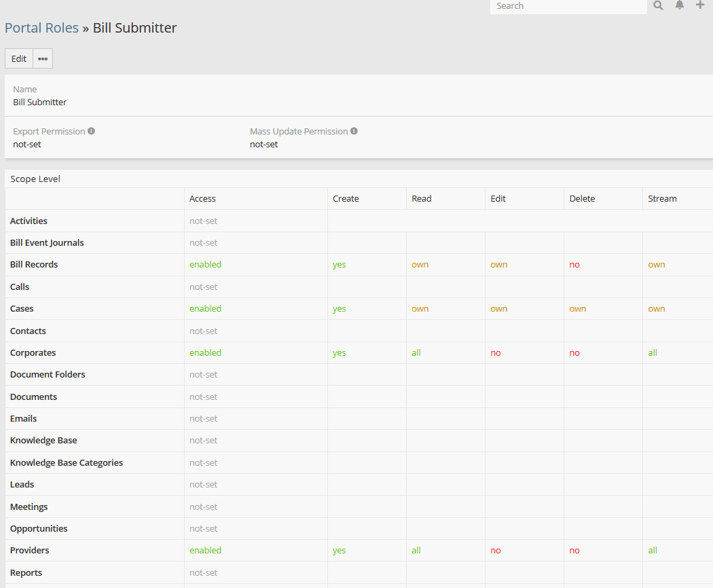Click info icon beside Export Permission
Viewport: 713px width, 588px height.
(92, 131)
